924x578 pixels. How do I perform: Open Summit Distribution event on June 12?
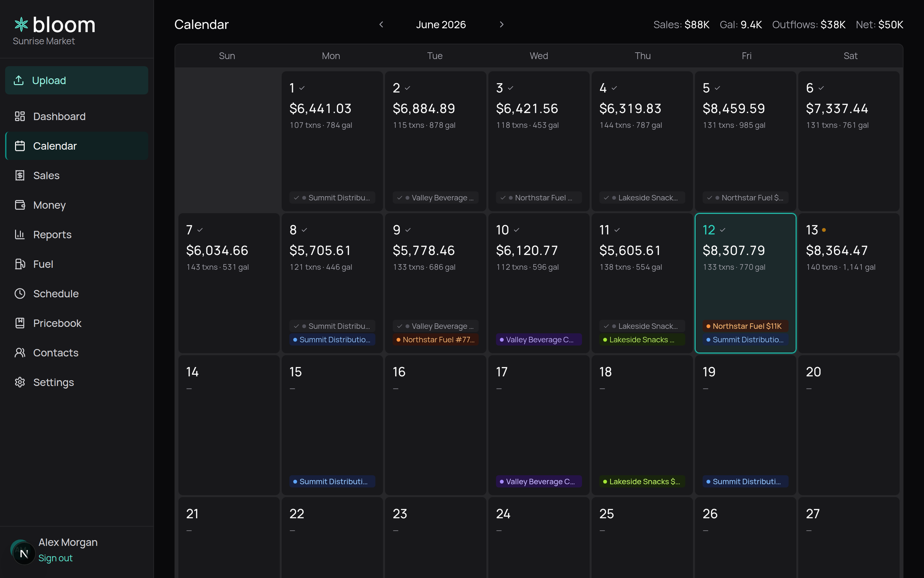[x=745, y=339]
